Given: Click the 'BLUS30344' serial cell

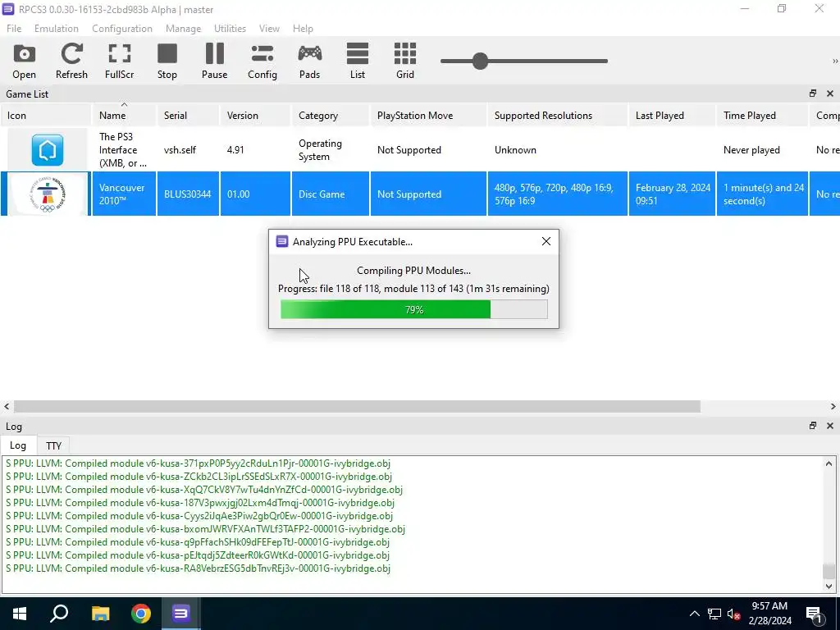Looking at the screenshot, I should pos(188,194).
